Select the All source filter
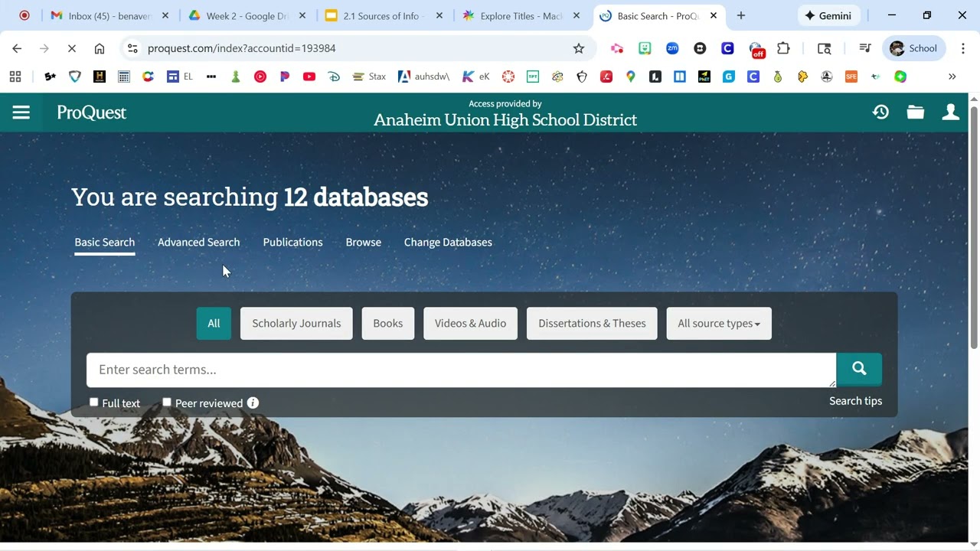Image resolution: width=980 pixels, height=551 pixels. 214,323
